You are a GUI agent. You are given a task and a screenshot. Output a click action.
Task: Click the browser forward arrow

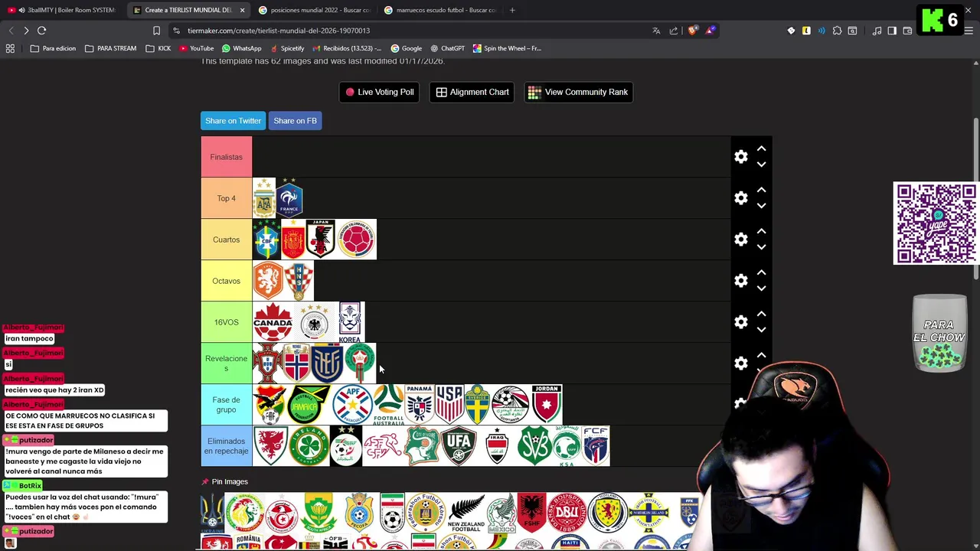pyautogui.click(x=26, y=31)
